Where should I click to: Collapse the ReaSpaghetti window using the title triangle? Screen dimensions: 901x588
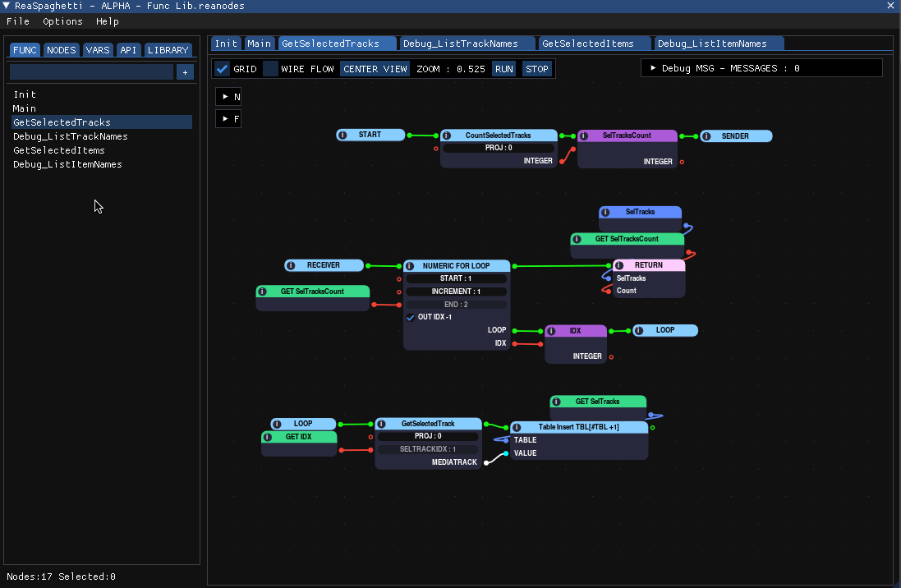pyautogui.click(x=7, y=6)
